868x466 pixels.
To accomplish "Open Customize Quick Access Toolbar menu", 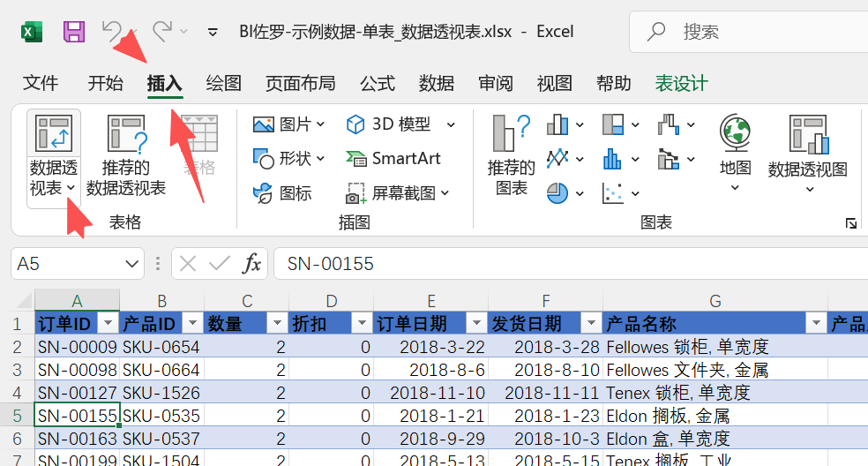I will (x=212, y=32).
